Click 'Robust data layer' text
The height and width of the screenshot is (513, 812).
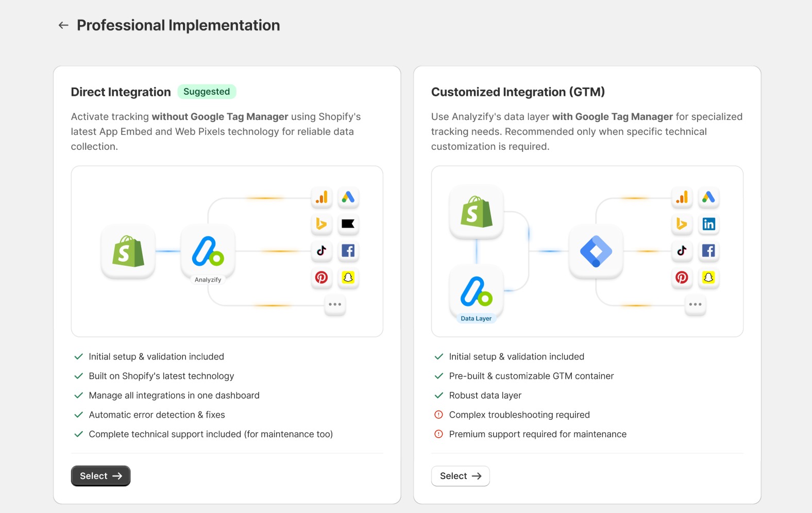[485, 396]
